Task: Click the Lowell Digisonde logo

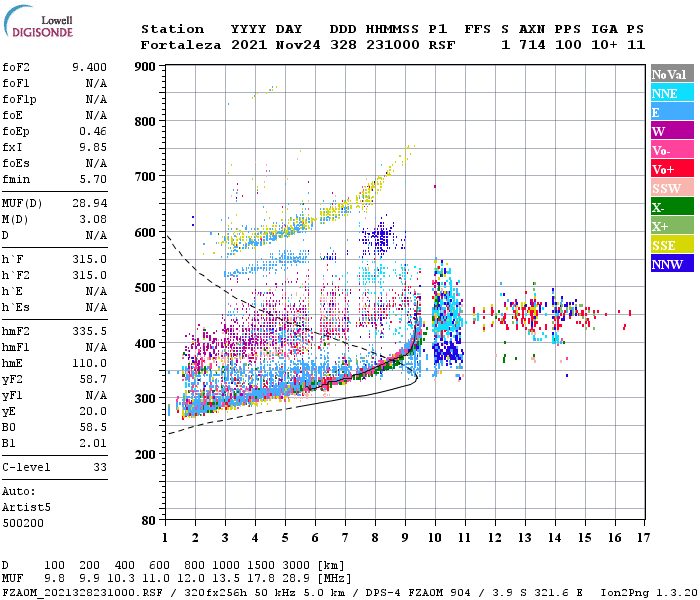Action: click(39, 22)
